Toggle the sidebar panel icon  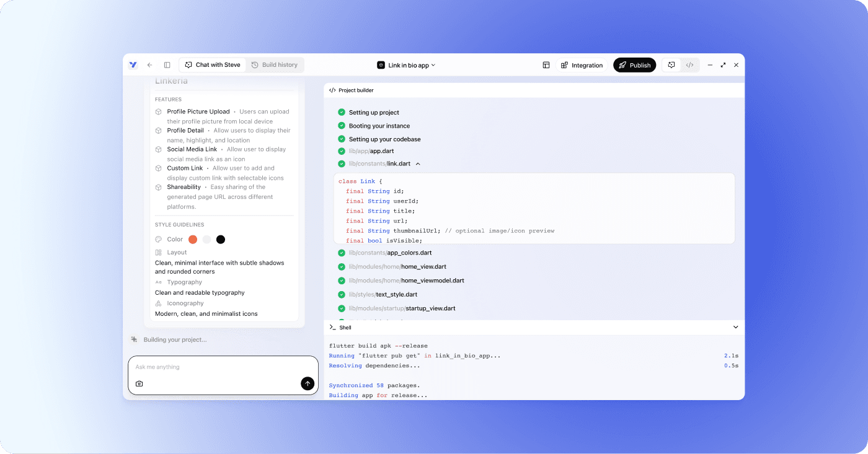pyautogui.click(x=167, y=65)
